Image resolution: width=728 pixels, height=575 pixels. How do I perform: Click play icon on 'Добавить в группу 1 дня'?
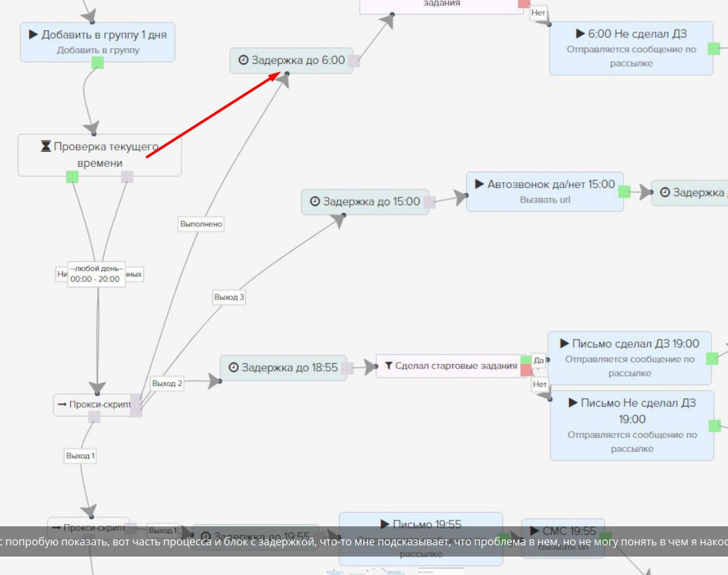click(x=33, y=34)
